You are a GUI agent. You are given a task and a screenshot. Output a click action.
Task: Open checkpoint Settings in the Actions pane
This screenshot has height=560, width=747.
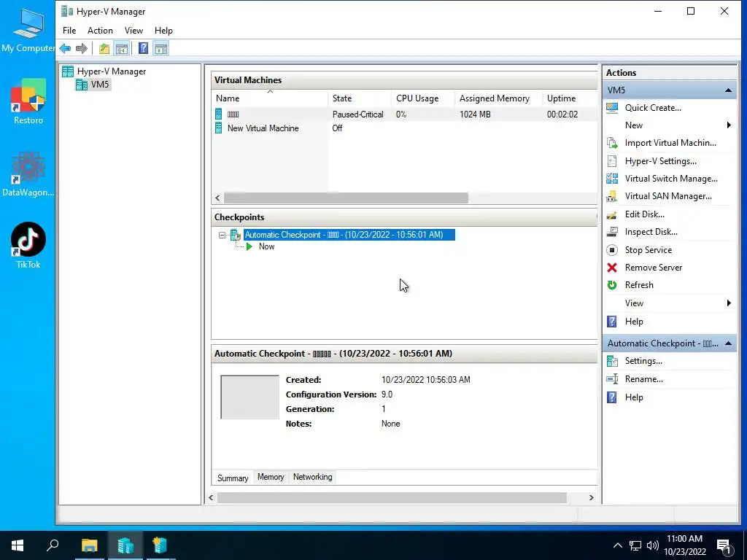pos(643,361)
